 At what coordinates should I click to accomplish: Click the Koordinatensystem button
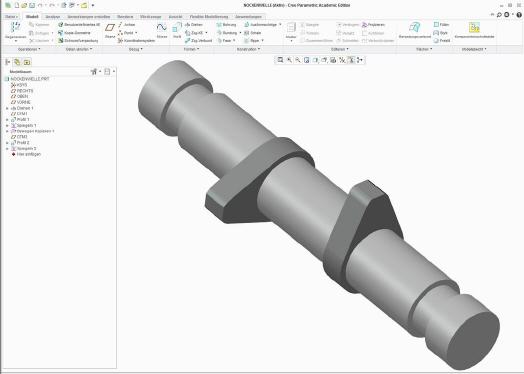coord(137,40)
